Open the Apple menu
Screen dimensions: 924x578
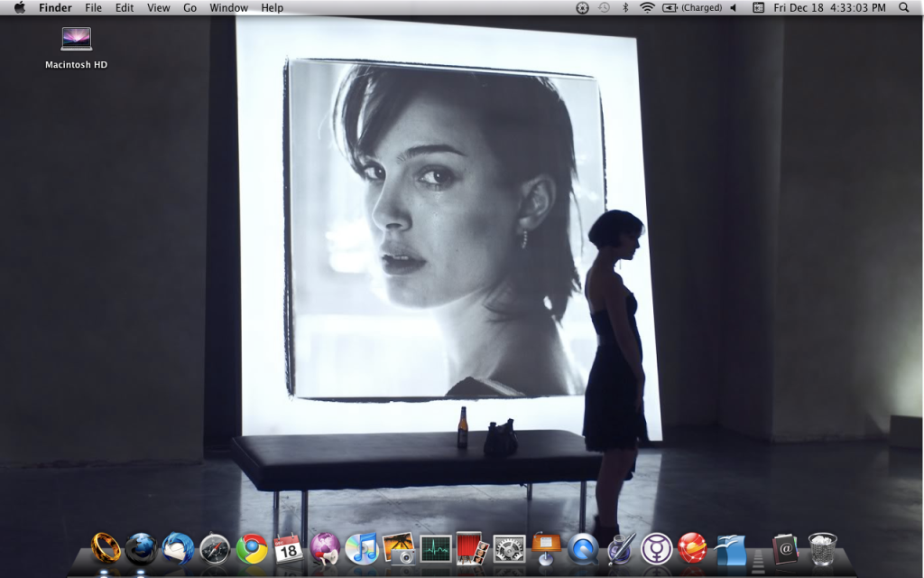[20, 7]
